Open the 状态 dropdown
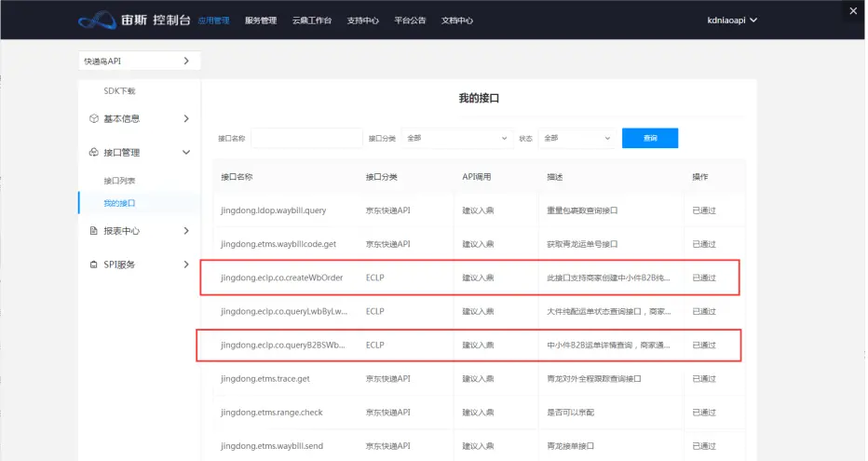 (576, 139)
